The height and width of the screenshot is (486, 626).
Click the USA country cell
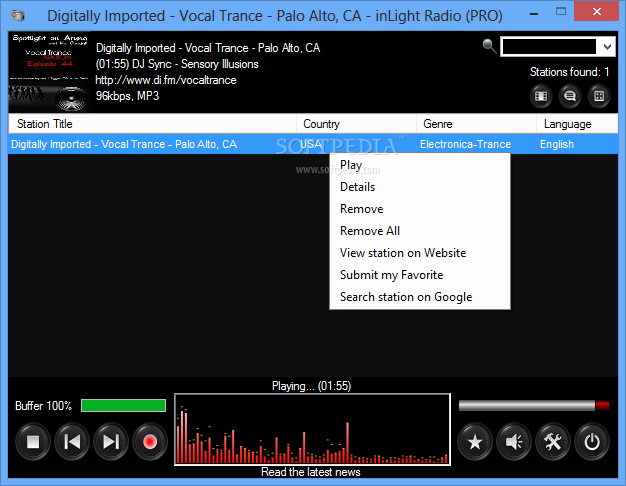click(x=311, y=144)
